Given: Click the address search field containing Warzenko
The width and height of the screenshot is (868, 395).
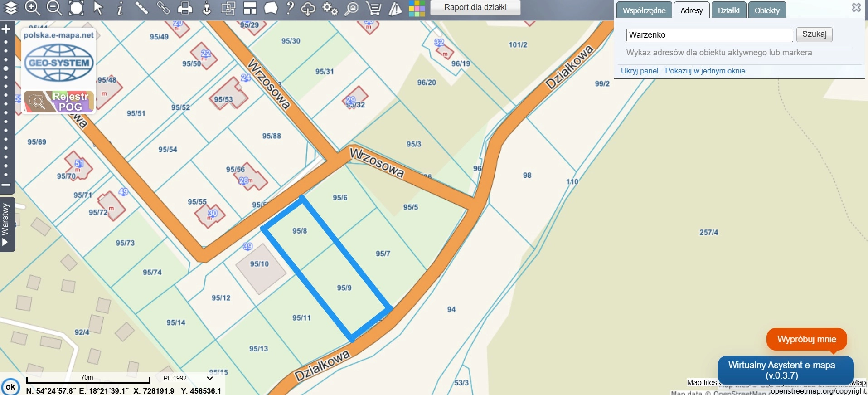Looking at the screenshot, I should pos(709,35).
